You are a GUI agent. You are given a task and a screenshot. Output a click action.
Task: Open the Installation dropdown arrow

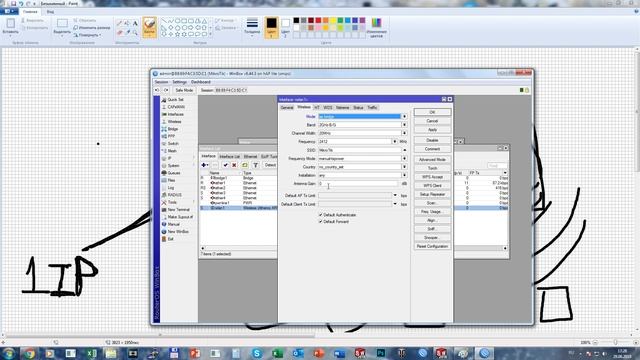click(404, 175)
